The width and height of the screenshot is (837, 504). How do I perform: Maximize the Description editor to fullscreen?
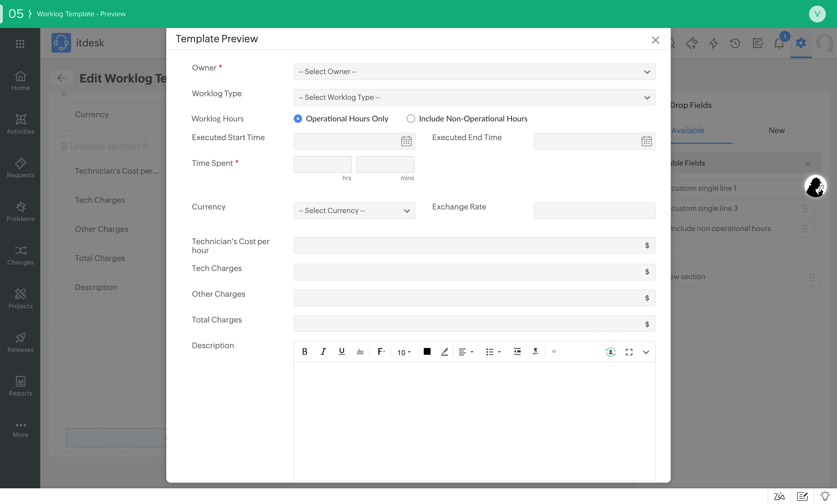click(x=629, y=352)
